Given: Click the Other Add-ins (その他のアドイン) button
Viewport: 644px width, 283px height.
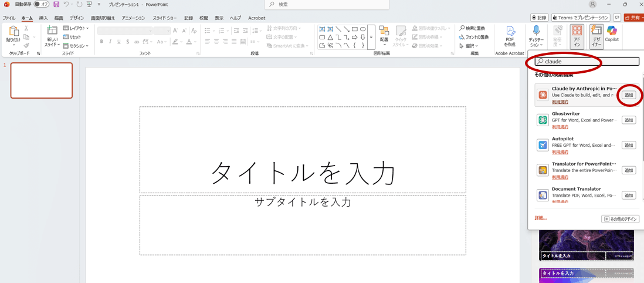Looking at the screenshot, I should pyautogui.click(x=620, y=219).
